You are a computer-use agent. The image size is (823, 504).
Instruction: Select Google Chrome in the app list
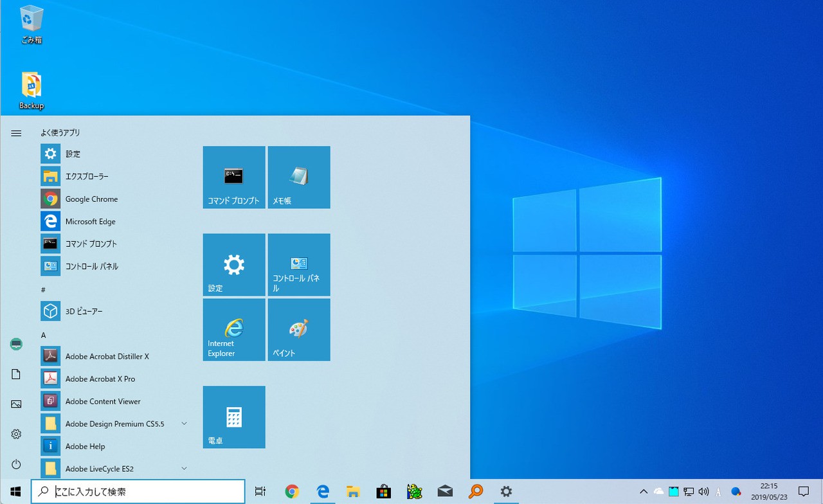91,199
